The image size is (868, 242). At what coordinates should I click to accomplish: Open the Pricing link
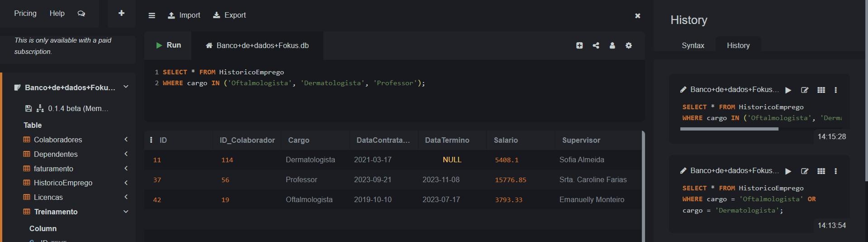tap(25, 13)
